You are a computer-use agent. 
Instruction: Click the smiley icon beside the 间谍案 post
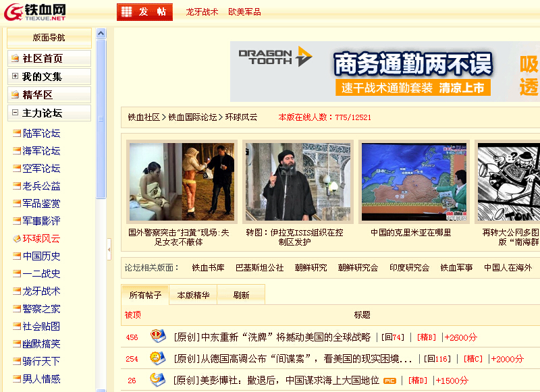[157, 358]
